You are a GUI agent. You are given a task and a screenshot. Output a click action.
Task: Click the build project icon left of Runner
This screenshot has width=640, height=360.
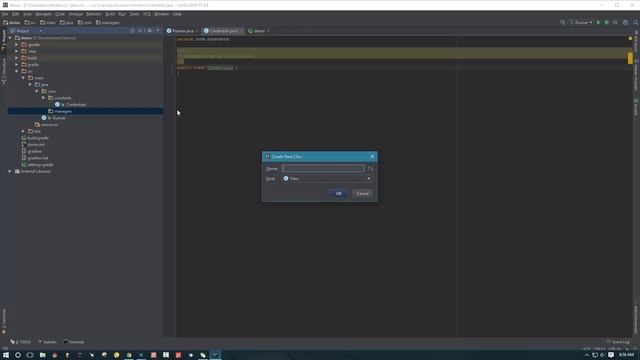[x=562, y=22]
